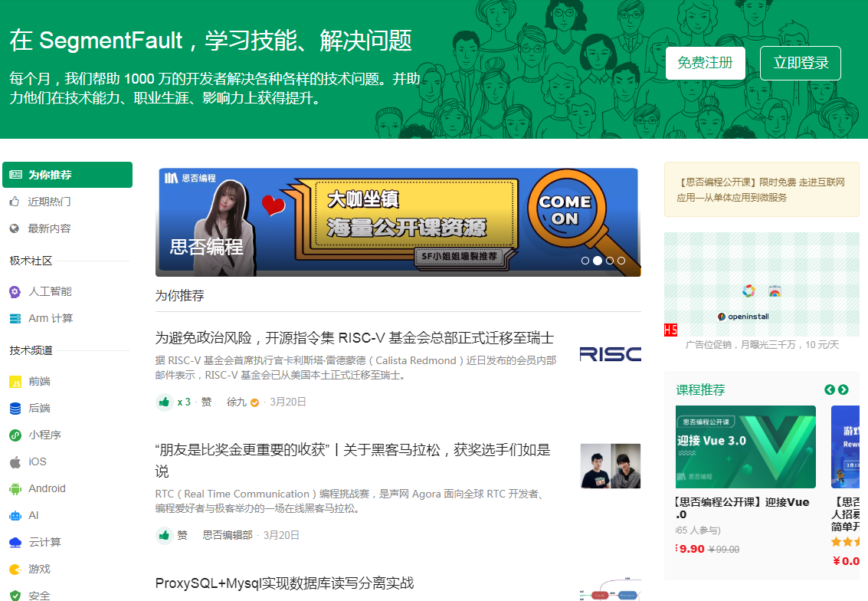
Task: Go to the 人工智能 community
Action: (x=50, y=291)
